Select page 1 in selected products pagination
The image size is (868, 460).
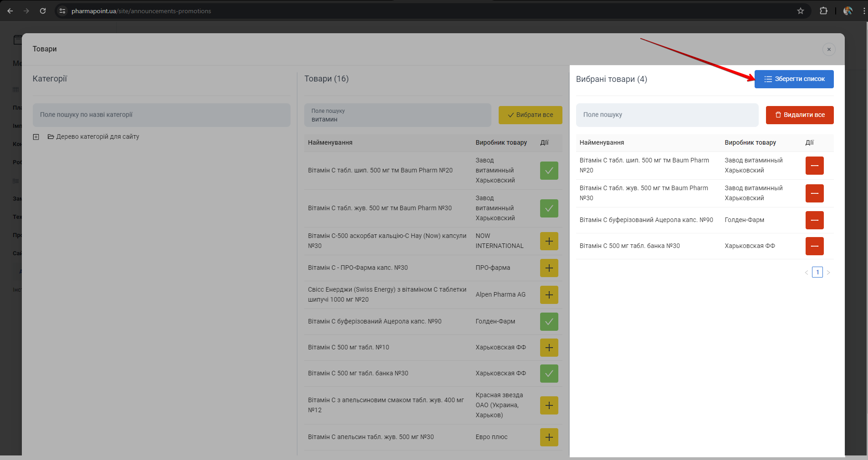(x=817, y=273)
